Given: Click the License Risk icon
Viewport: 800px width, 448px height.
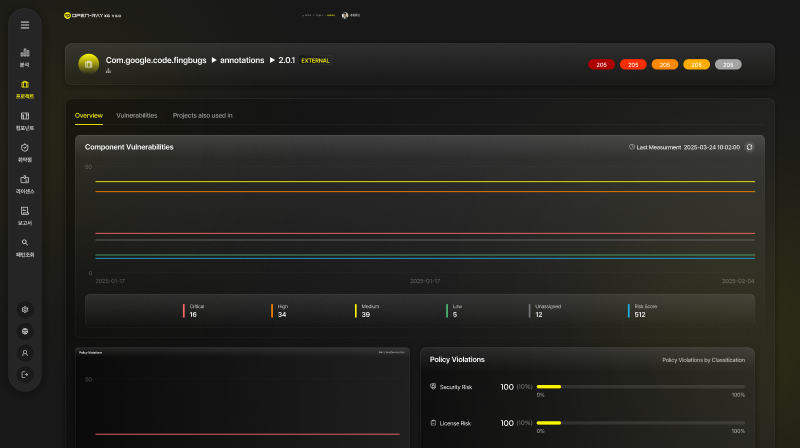Looking at the screenshot, I should (x=433, y=423).
